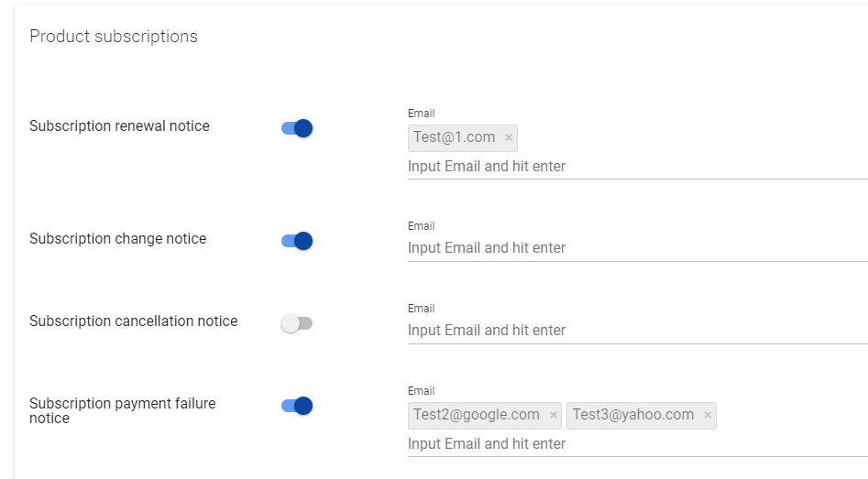Click the Product subscriptions heading
868x479 pixels.
tap(114, 37)
